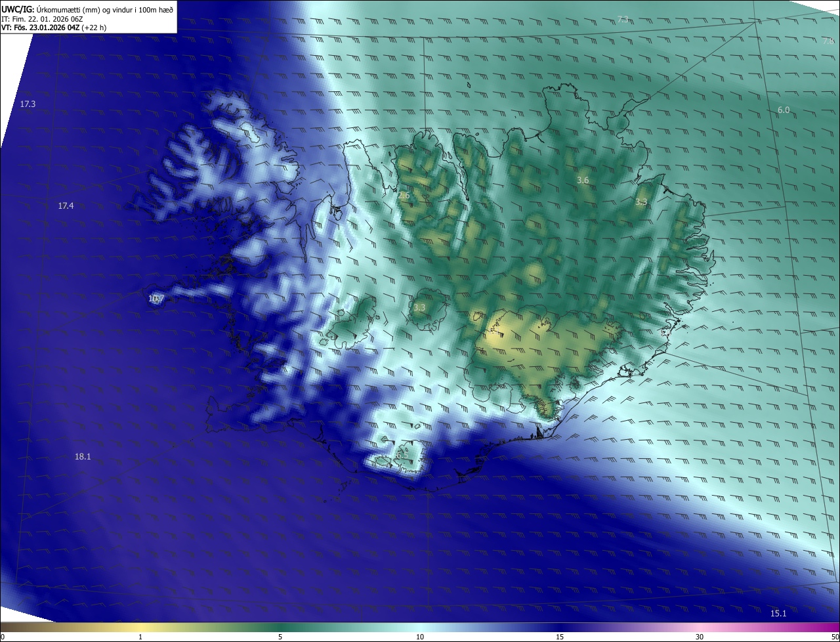Image resolution: width=840 pixels, height=642 pixels.
Task: Click the 17.4 value label
Action: pos(66,206)
